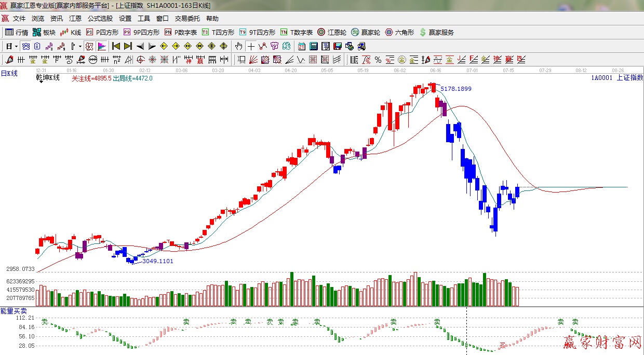Click the 5178.1899 peak price label
This screenshot has width=644, height=355.
[x=456, y=89]
